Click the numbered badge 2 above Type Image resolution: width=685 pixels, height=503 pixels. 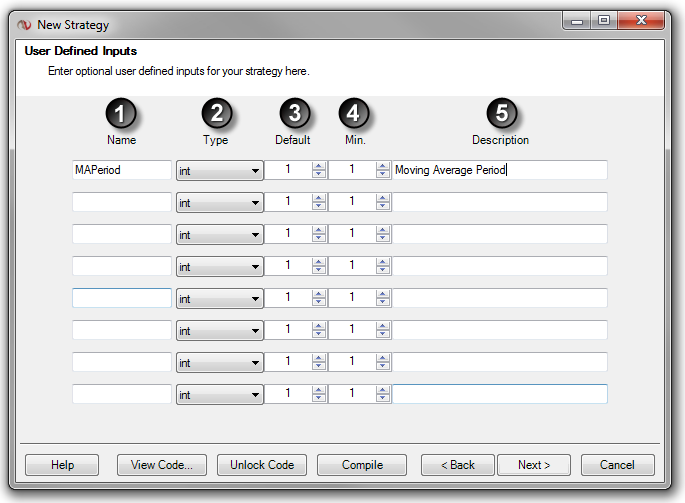pyautogui.click(x=216, y=113)
